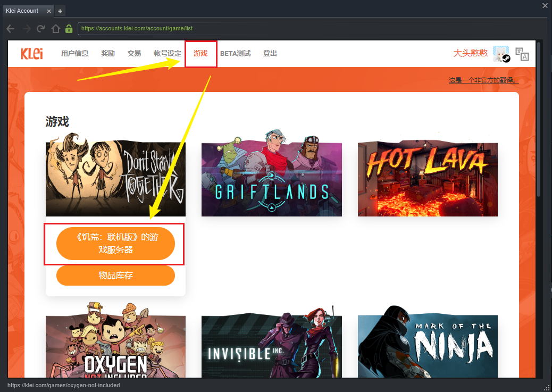
Task: Close the Klei Account tab
Action: [49, 11]
